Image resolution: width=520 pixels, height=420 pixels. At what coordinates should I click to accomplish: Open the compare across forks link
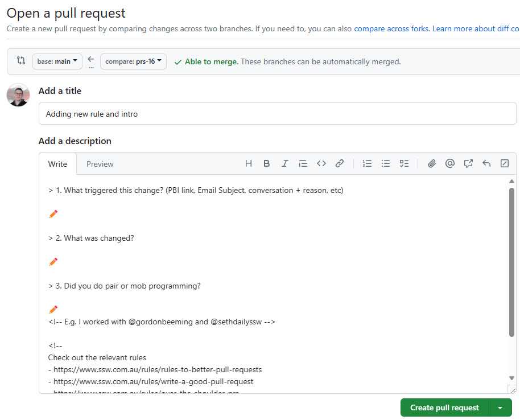[392, 28]
